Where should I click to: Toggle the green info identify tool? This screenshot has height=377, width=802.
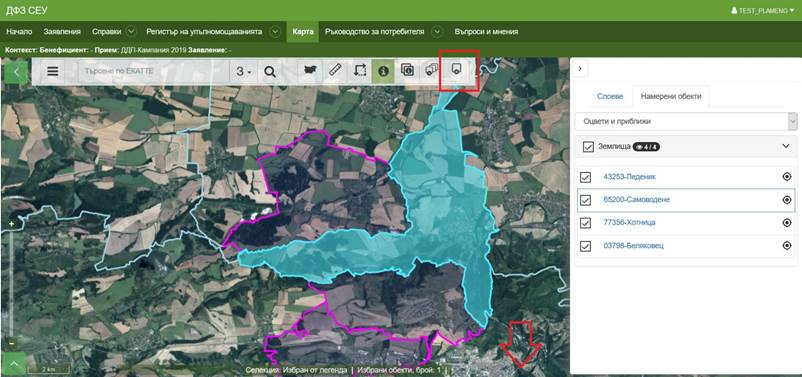tap(383, 71)
